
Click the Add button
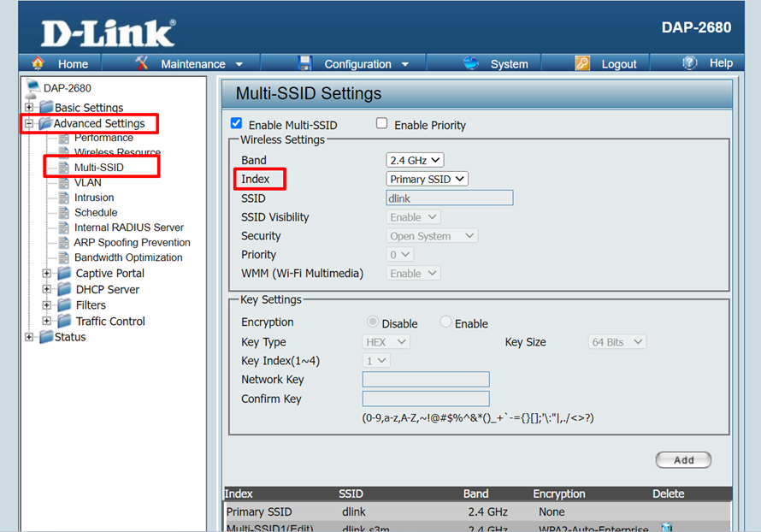point(683,460)
